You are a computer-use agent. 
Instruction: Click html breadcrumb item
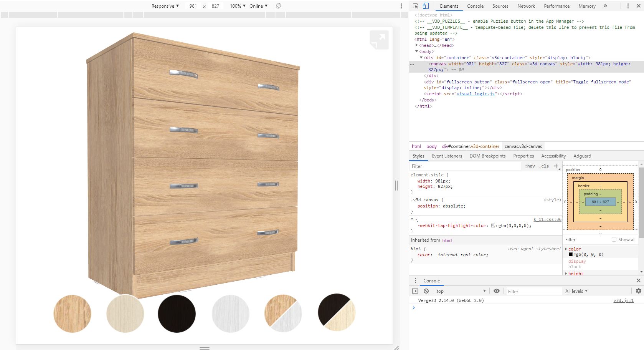click(416, 146)
